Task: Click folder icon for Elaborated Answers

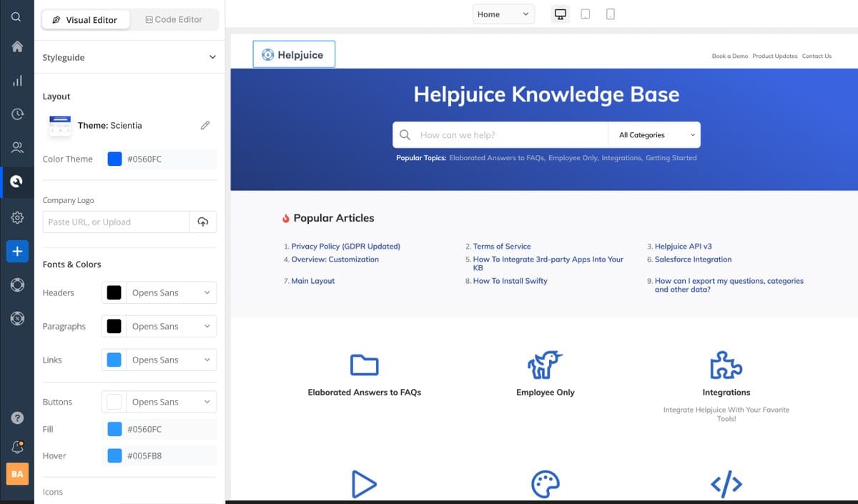Action: 364,365
